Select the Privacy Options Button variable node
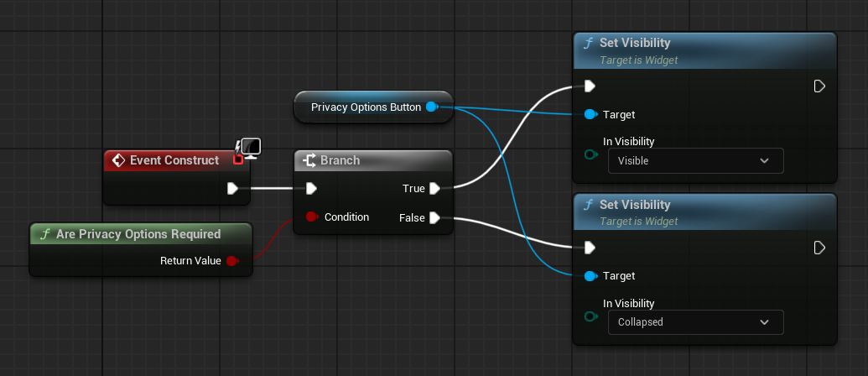Screen dimensions: 868x376 pos(366,107)
